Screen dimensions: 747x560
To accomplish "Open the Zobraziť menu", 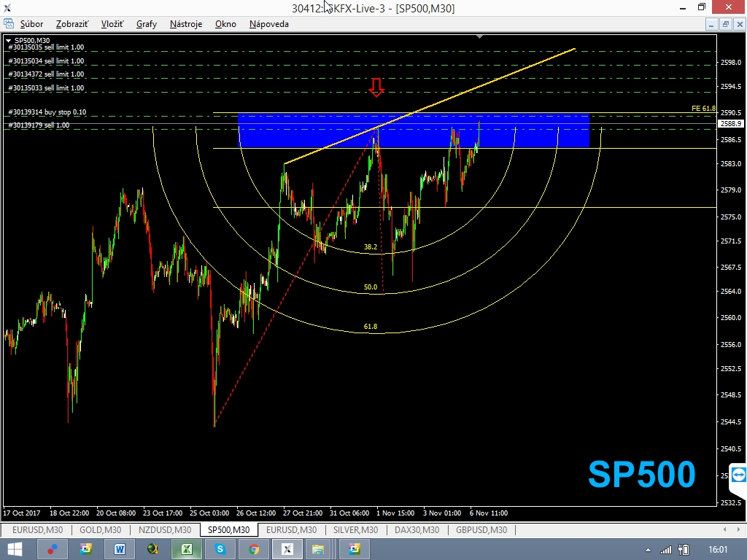I will pyautogui.click(x=72, y=24).
